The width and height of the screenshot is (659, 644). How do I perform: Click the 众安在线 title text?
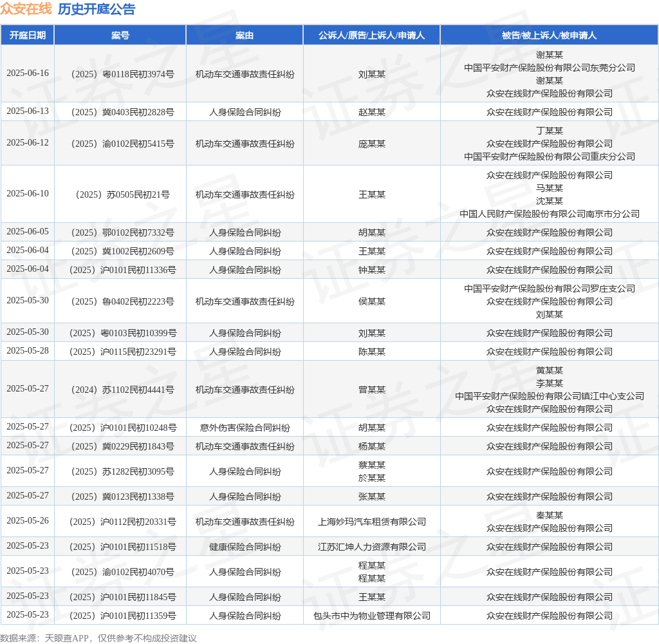pos(26,9)
